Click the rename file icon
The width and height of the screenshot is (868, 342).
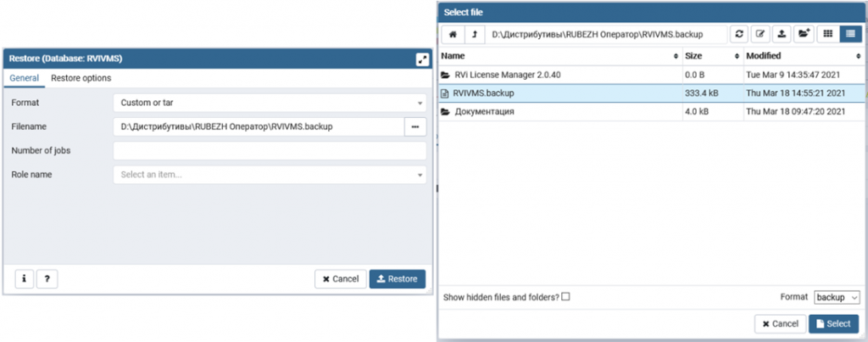pos(760,34)
